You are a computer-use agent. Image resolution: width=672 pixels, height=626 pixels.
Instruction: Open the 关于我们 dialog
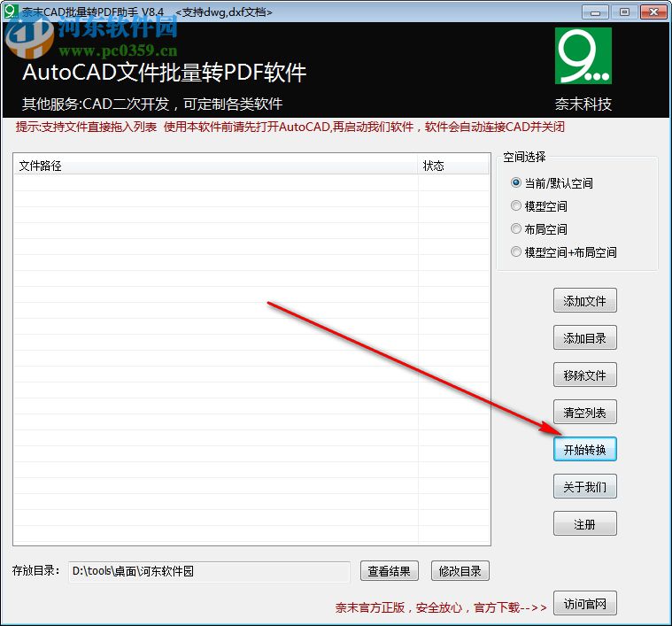tap(584, 486)
